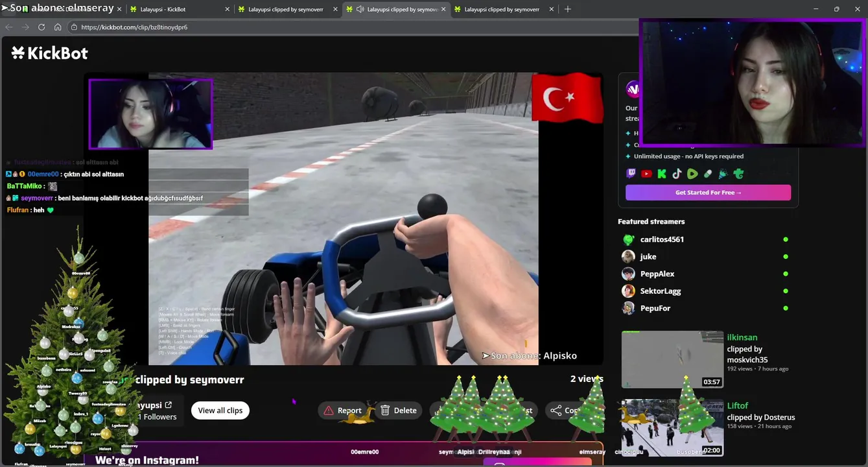This screenshot has width=868, height=467.
Task: Click "View all clips" button
Action: coord(220,411)
